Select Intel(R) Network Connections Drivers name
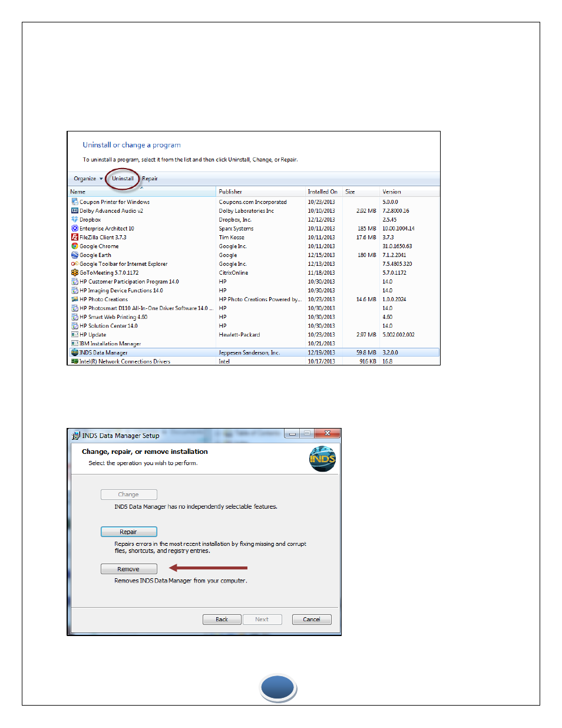The image size is (562, 728). (125, 361)
